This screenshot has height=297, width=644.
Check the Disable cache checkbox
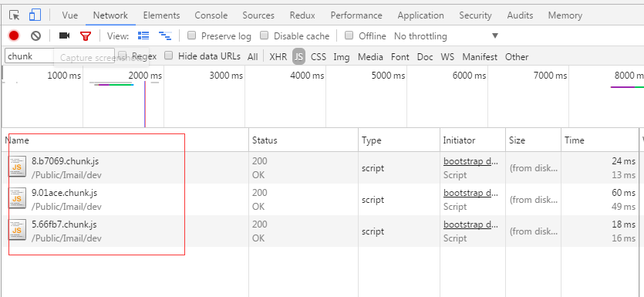[x=264, y=35]
